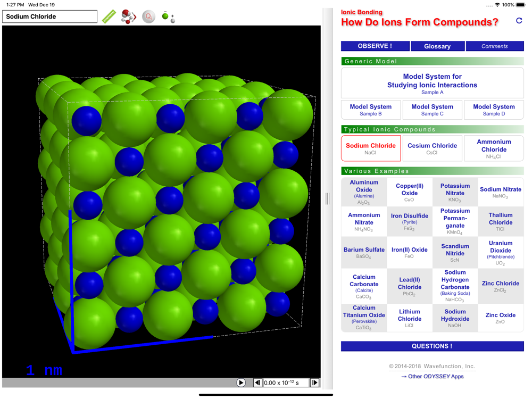This screenshot has width=532, height=399.
Task: Click the 1 nm scale label
Action: tap(44, 370)
